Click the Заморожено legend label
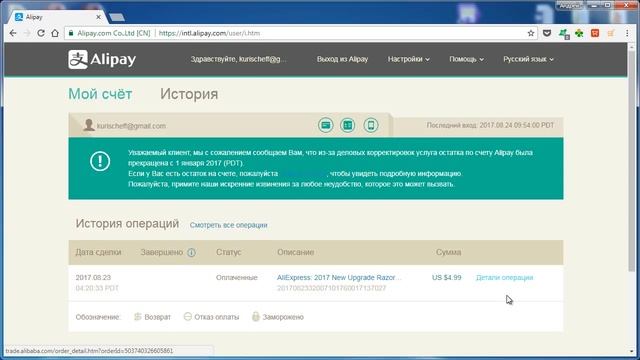Viewport: 640px width, 360px height. 283,317
